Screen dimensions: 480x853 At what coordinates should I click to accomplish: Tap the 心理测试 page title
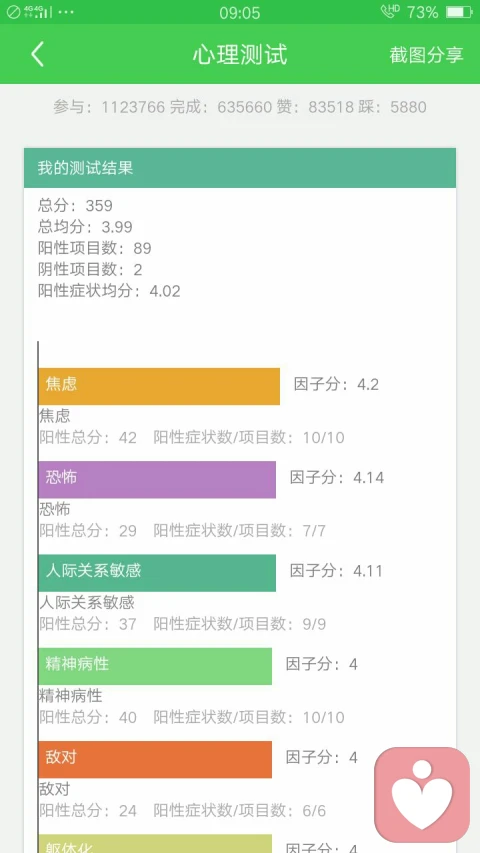[x=240, y=55]
